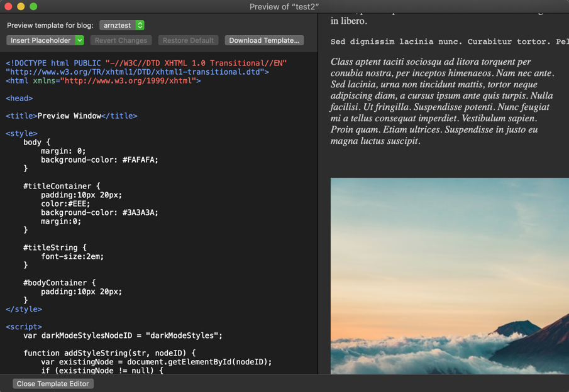Open the arnztest blog selector popup
569x392 pixels.
click(122, 25)
